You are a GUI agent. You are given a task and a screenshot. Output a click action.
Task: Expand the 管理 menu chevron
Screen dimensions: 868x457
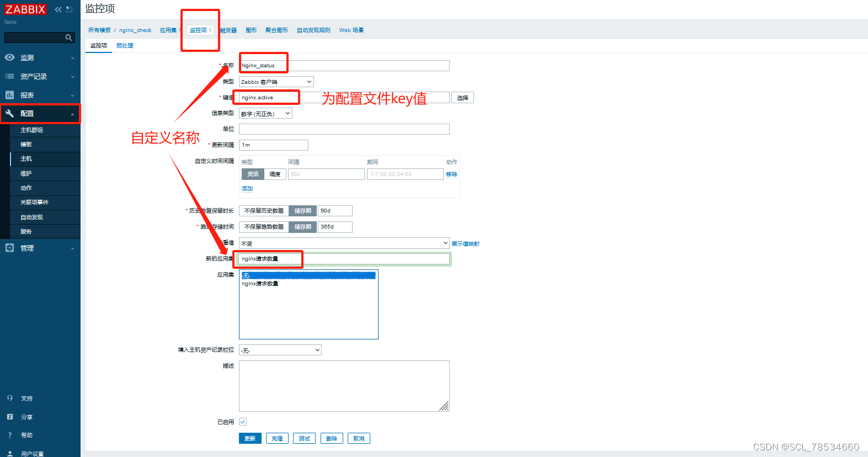click(x=72, y=248)
